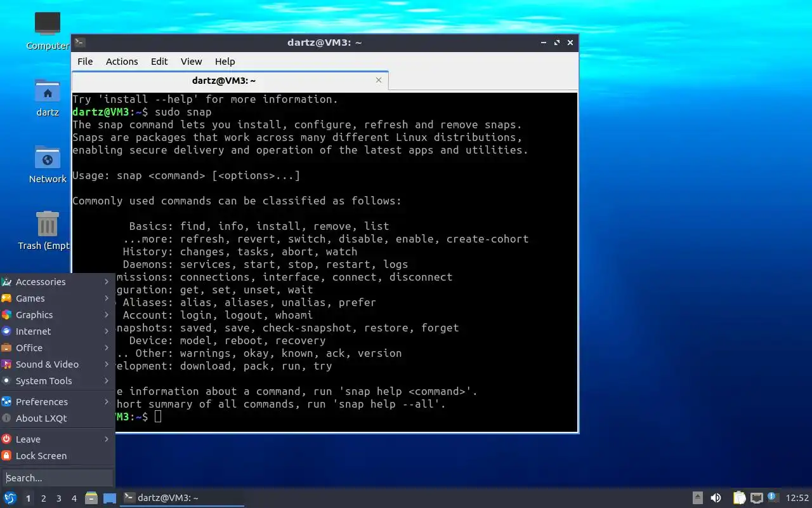Click the LXQt start menu button
The width and height of the screenshot is (812, 508).
[10, 498]
